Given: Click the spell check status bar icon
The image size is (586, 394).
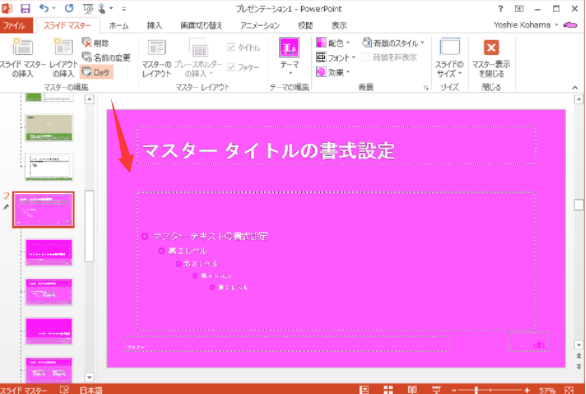Looking at the screenshot, I should pos(64,390).
